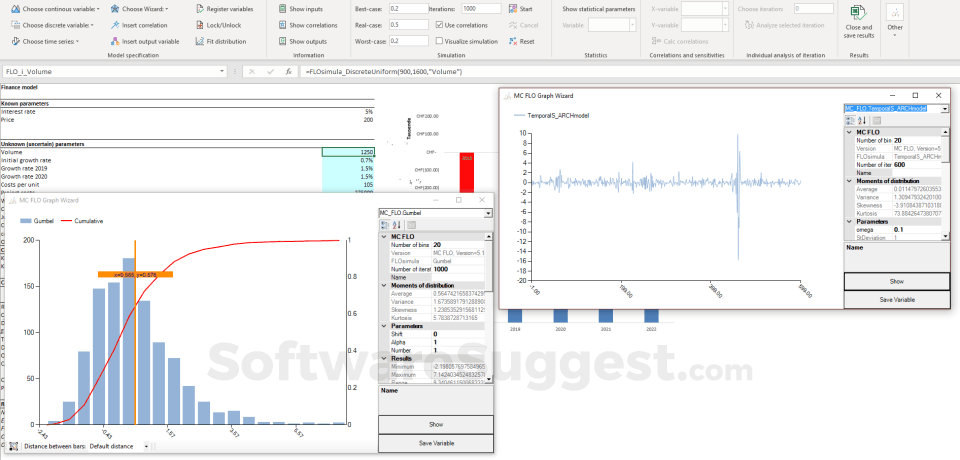Click Alphabetical sort icon in Gumbel wizard

click(x=396, y=225)
